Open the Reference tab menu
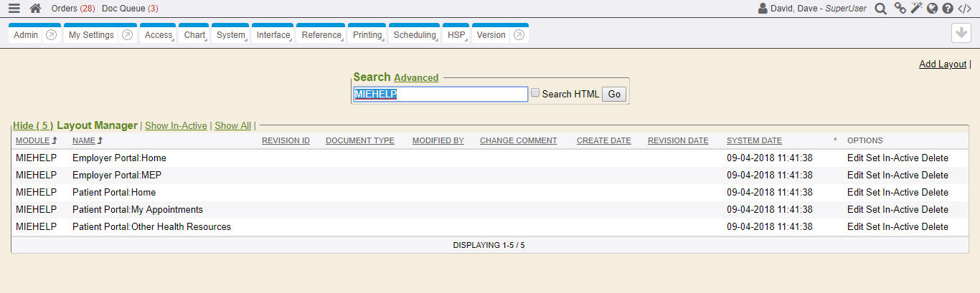 point(322,35)
